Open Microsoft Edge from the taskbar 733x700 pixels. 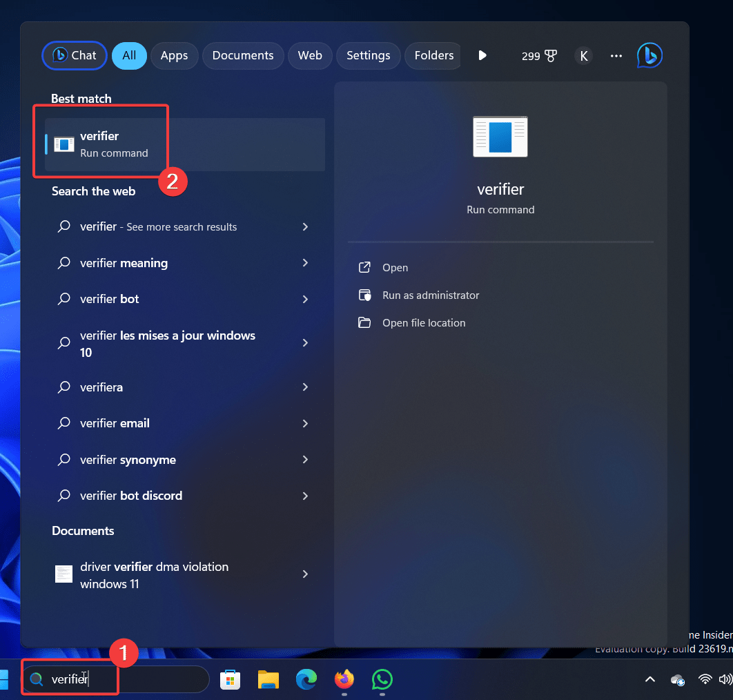(x=306, y=679)
